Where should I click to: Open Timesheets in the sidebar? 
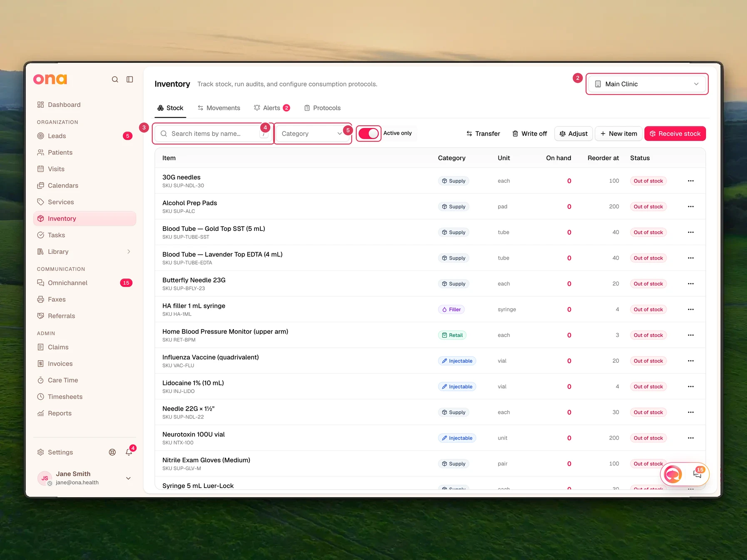point(85,397)
